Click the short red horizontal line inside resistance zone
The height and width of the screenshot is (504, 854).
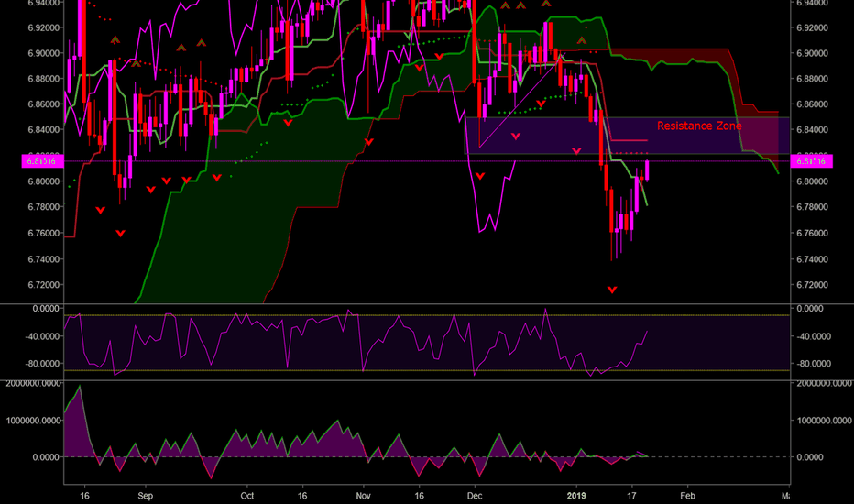(x=630, y=140)
